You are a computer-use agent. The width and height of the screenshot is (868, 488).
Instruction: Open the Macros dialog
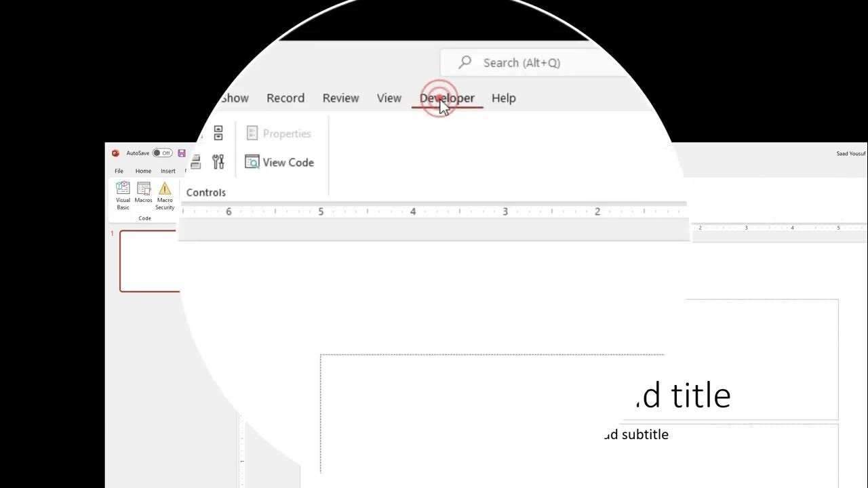click(x=144, y=192)
